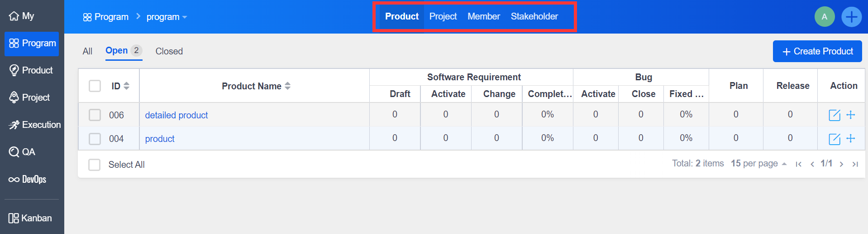The width and height of the screenshot is (868, 234).
Task: Enable the Select All checkbox
Action: coord(94,165)
